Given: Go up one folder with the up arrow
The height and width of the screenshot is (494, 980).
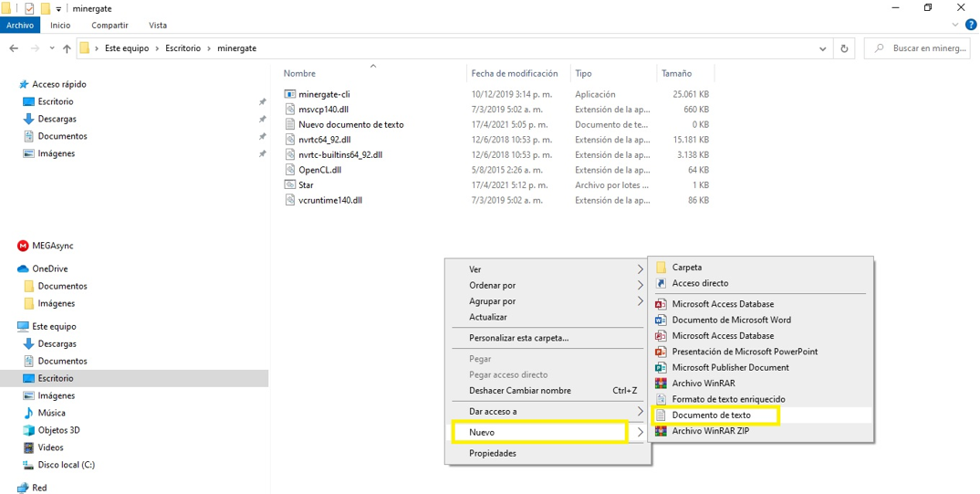Looking at the screenshot, I should [67, 48].
